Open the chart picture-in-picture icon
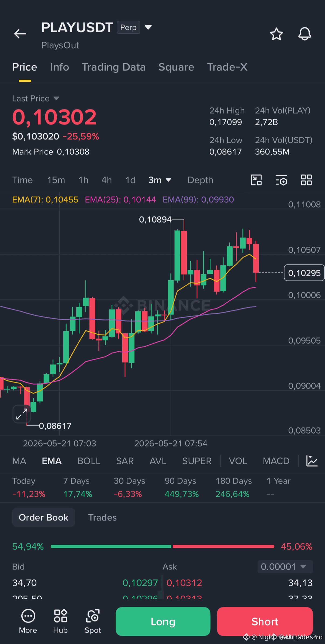Viewport: 325px width, 644px height. 256,180
